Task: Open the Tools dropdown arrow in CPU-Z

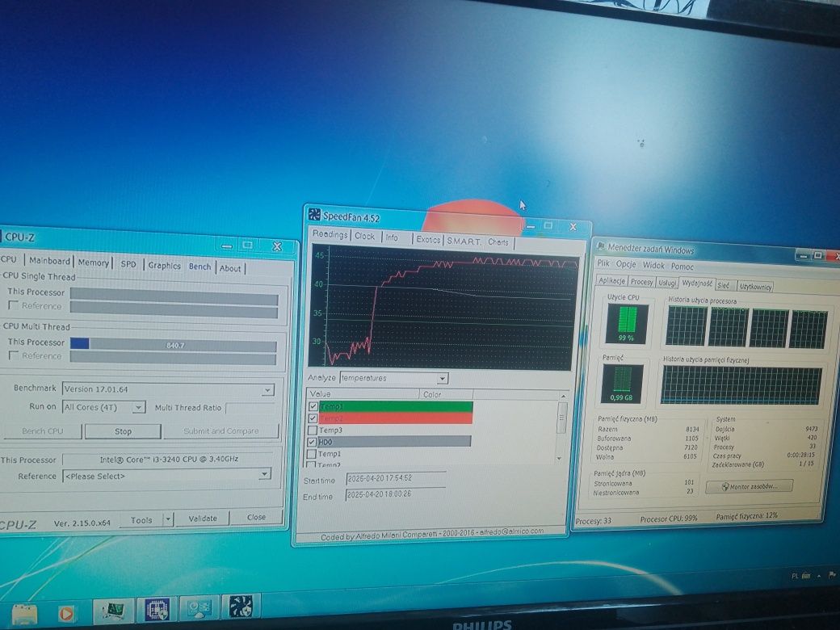Action: point(168,519)
